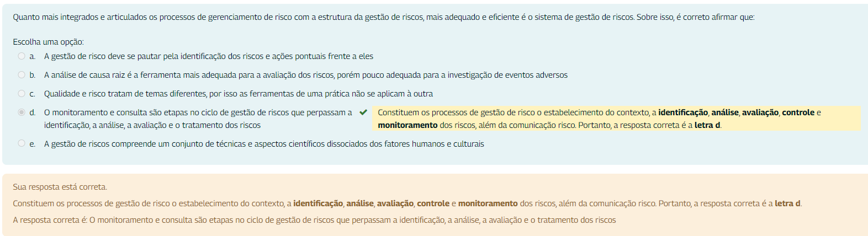Pick radio button for option e
Screen dimensions: 868x236
[x=22, y=143]
